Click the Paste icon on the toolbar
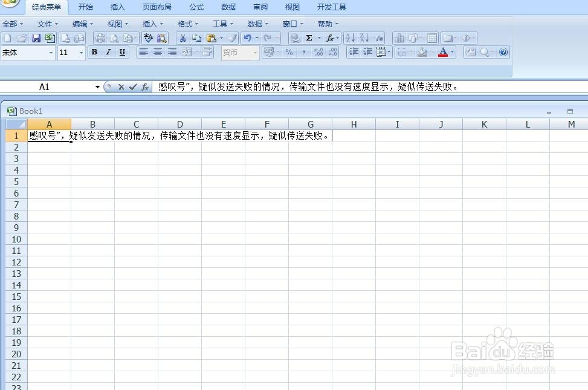Viewport: 588px width, 390px height. click(x=213, y=37)
